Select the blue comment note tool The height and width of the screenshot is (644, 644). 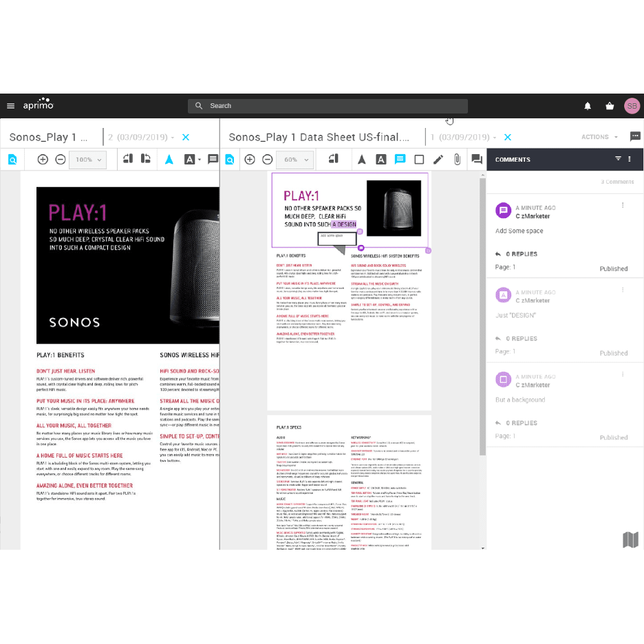coord(400,159)
